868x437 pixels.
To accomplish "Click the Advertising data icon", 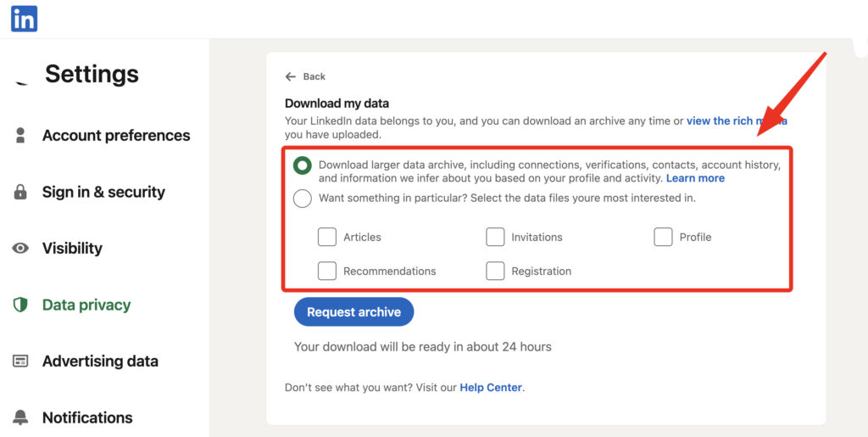I will [20, 361].
